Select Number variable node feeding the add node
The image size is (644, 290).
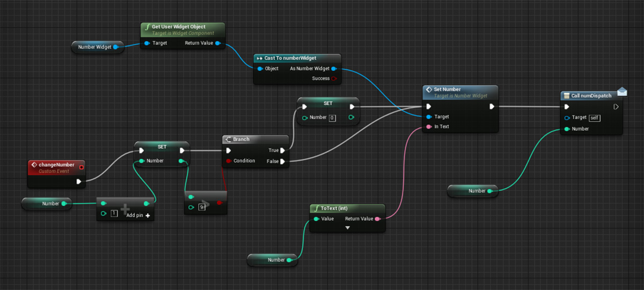coord(47,204)
